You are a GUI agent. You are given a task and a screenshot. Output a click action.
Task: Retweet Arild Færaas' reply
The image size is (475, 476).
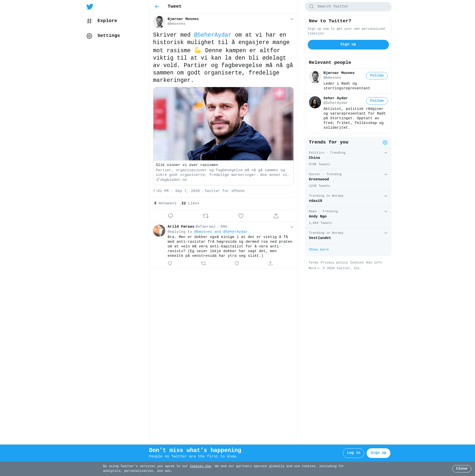203,263
